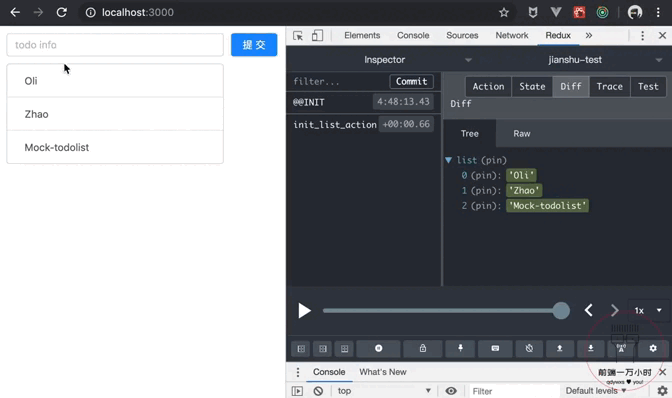
Task: Click the timeline slider handle
Action: (x=561, y=311)
